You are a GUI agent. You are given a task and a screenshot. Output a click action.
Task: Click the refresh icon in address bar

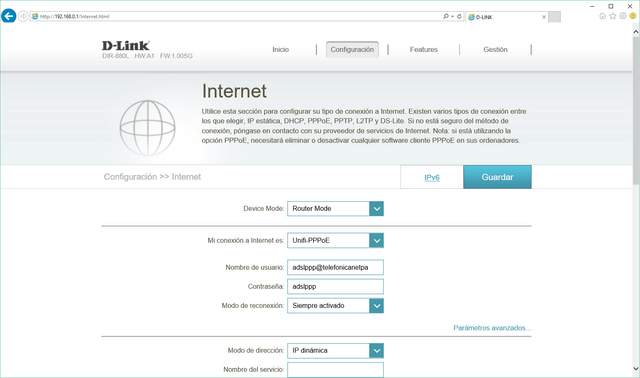pyautogui.click(x=459, y=16)
